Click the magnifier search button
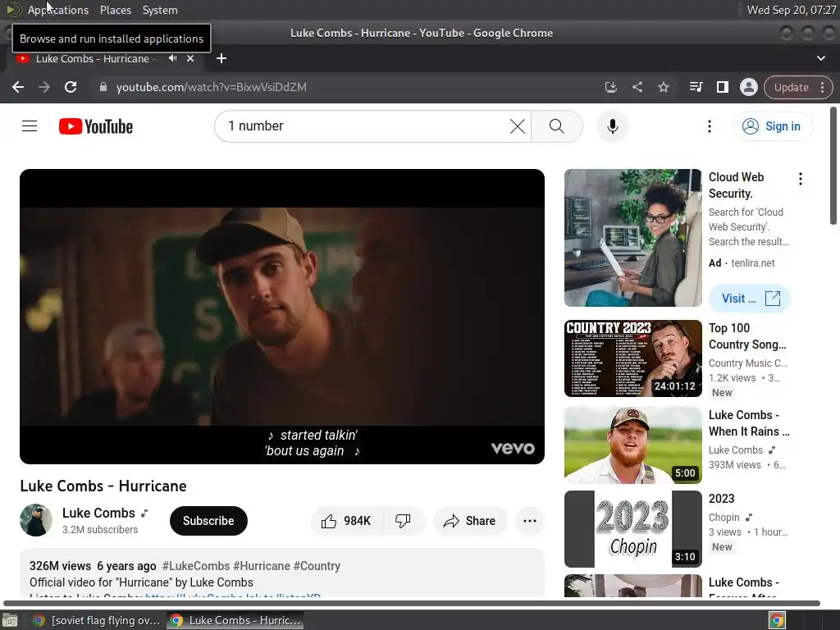The height and width of the screenshot is (630, 840). 557,126
